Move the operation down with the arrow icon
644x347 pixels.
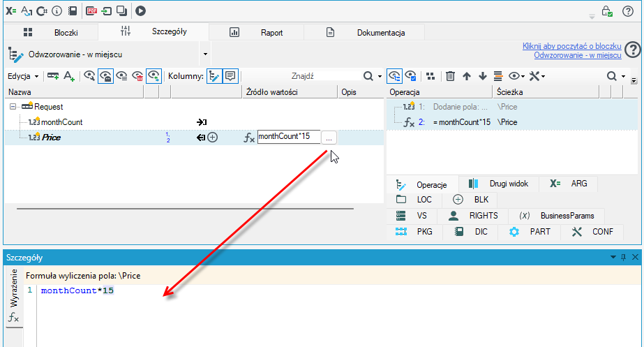[483, 76]
